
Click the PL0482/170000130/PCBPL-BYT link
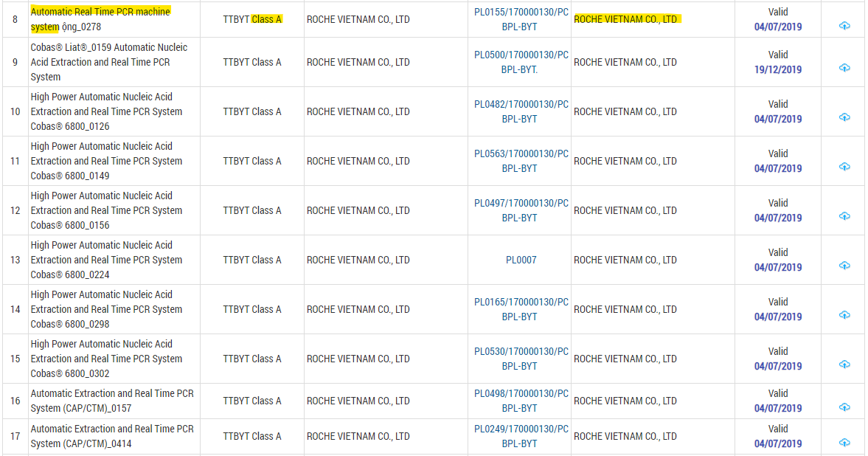(x=521, y=111)
